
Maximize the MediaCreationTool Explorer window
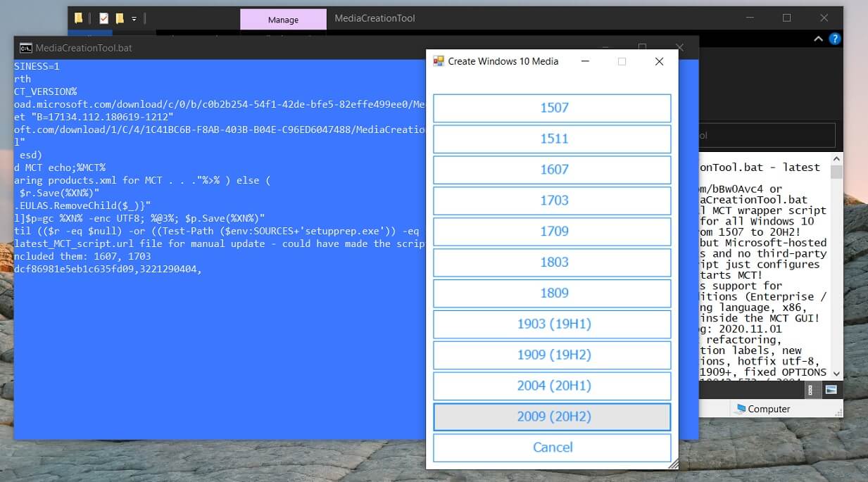(786, 18)
